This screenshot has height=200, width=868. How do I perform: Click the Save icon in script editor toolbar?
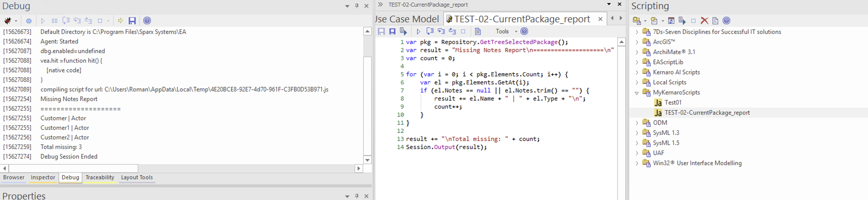381,31
